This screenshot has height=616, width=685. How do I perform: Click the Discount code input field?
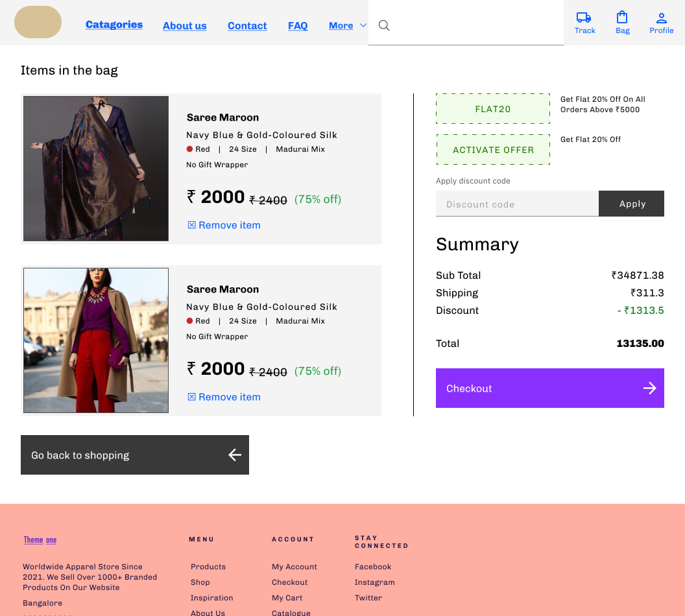[x=517, y=204]
